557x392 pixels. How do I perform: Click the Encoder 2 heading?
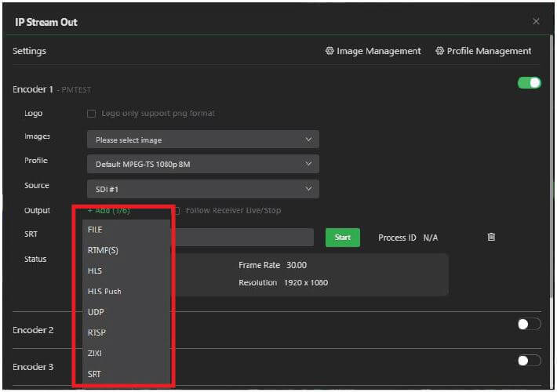(33, 330)
